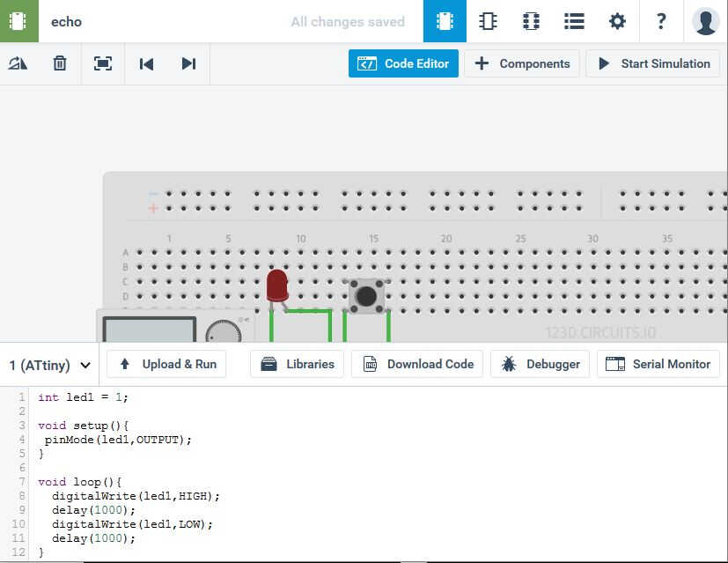Viewport: 728px width, 563px height.
Task: Open the help question mark
Action: click(661, 21)
